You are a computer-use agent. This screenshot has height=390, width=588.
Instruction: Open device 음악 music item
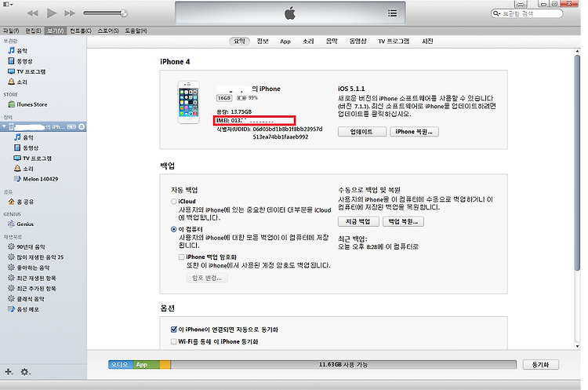(24, 137)
